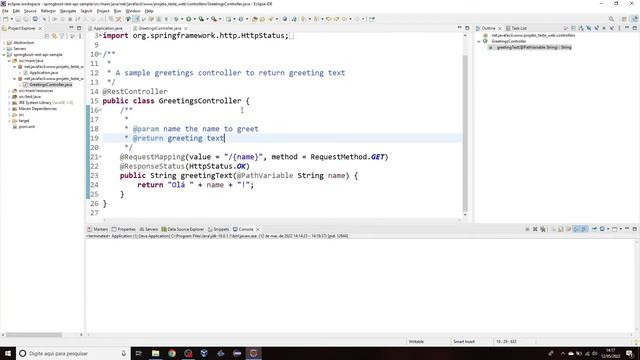Viewport: 640px width, 360px height.
Task: Select Application.java in Project Explorer
Action: [x=43, y=73]
